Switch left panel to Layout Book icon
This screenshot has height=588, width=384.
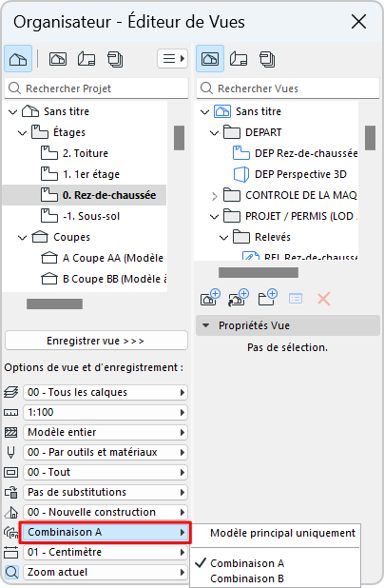(86, 59)
